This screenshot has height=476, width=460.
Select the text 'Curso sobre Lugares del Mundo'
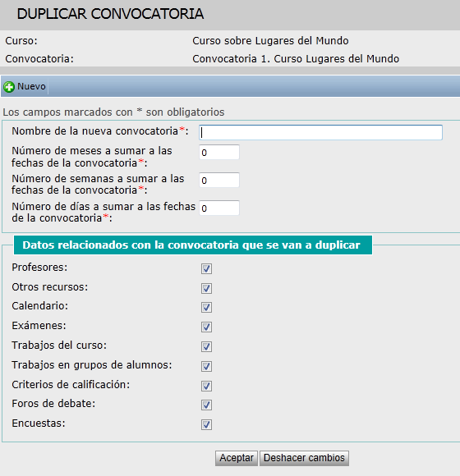[270, 41]
